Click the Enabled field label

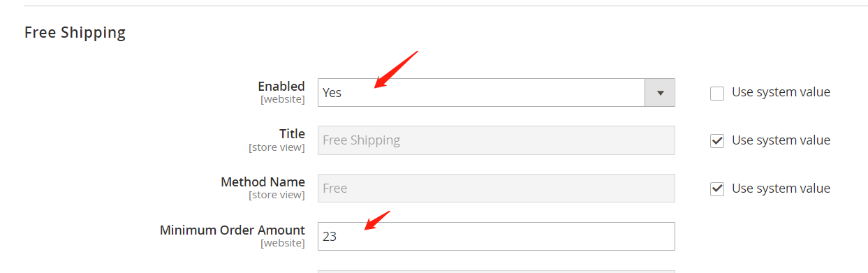(x=281, y=86)
